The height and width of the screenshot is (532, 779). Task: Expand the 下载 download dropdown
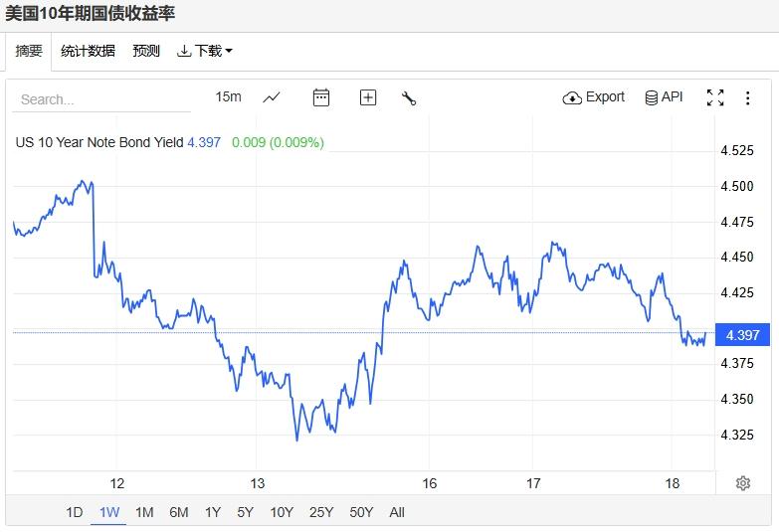(205, 51)
